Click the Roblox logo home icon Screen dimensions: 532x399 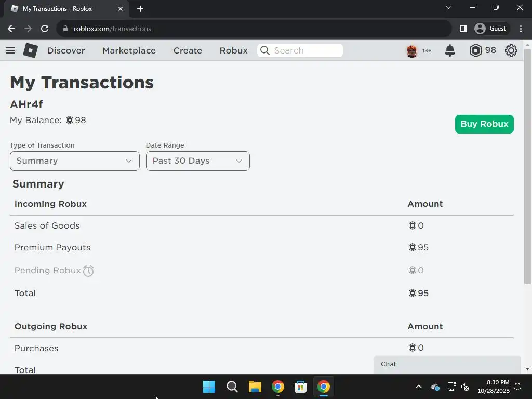tap(31, 50)
